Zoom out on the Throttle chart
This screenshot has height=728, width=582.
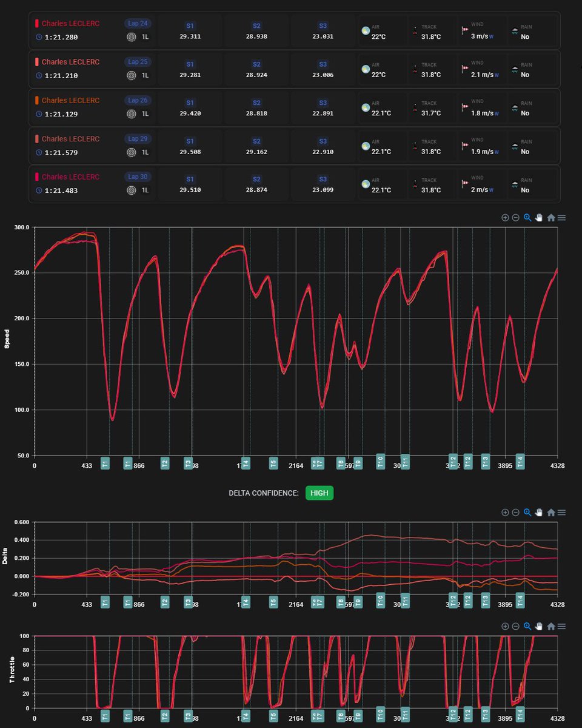pos(515,627)
